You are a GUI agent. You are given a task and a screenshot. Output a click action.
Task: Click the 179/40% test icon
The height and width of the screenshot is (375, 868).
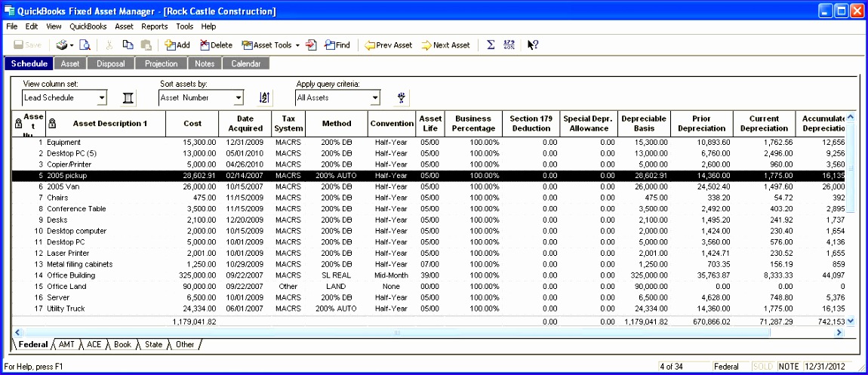[509, 45]
